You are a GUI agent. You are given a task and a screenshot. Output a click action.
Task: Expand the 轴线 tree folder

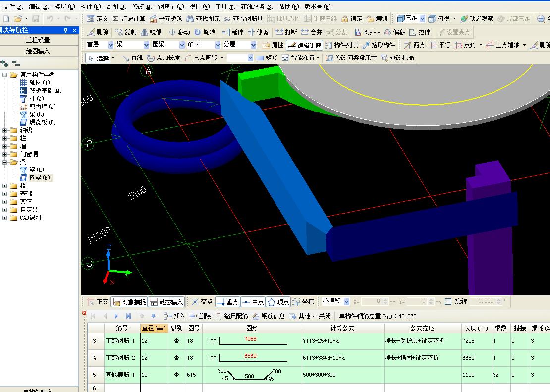click(x=4, y=130)
